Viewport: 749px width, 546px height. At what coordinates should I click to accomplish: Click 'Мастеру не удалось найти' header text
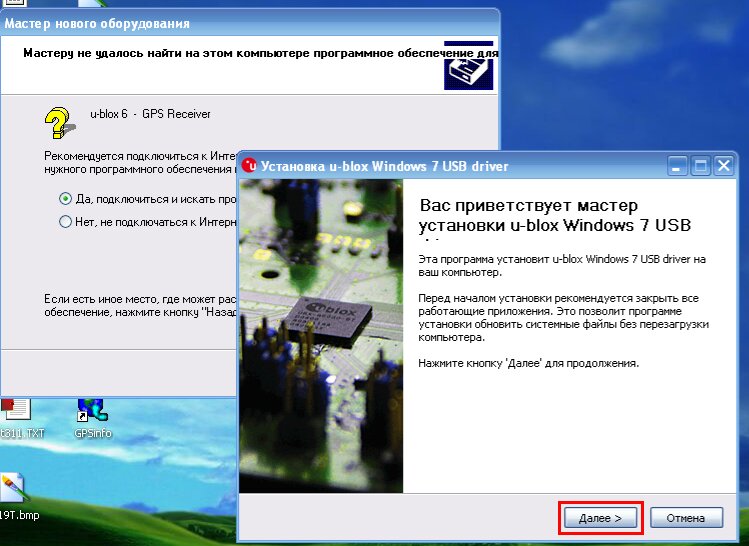pyautogui.click(x=261, y=53)
